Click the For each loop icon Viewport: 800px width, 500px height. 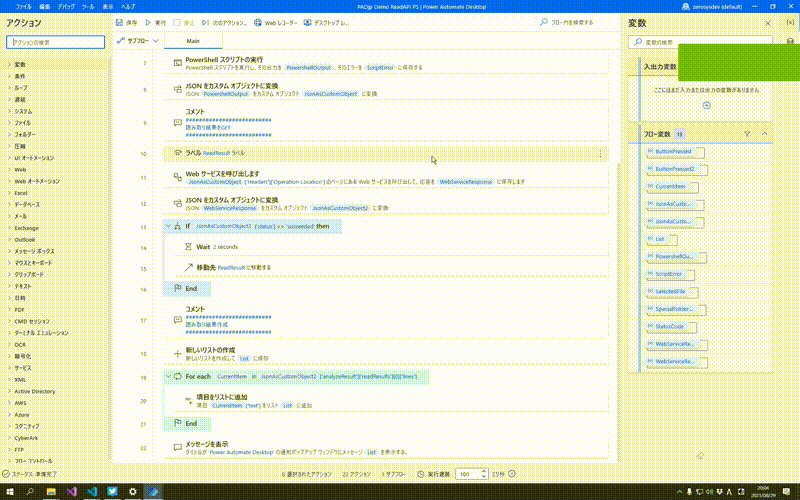point(178,377)
